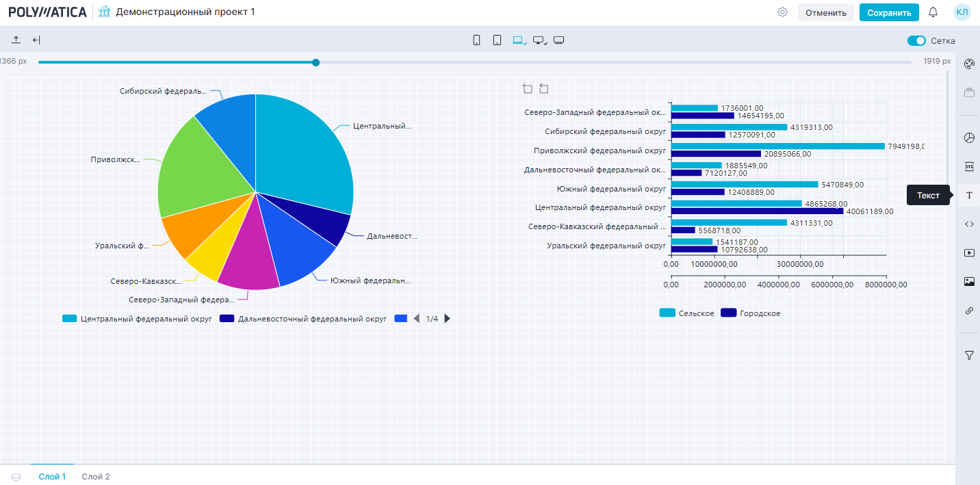Click the Отменить button
This screenshot has width=980, height=485.
coord(825,12)
